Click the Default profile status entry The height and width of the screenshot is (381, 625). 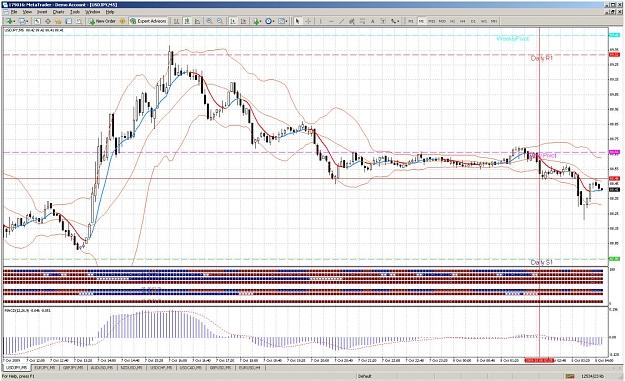click(365, 376)
